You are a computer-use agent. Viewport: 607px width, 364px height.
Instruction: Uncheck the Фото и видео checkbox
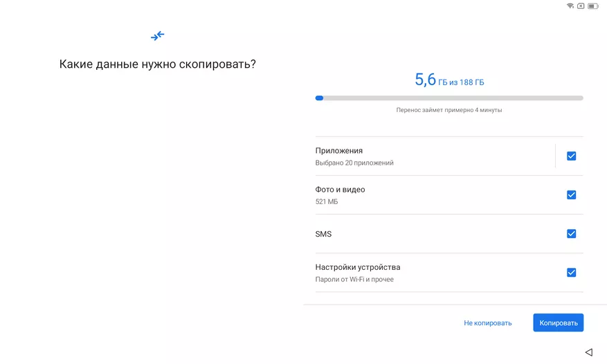click(571, 195)
